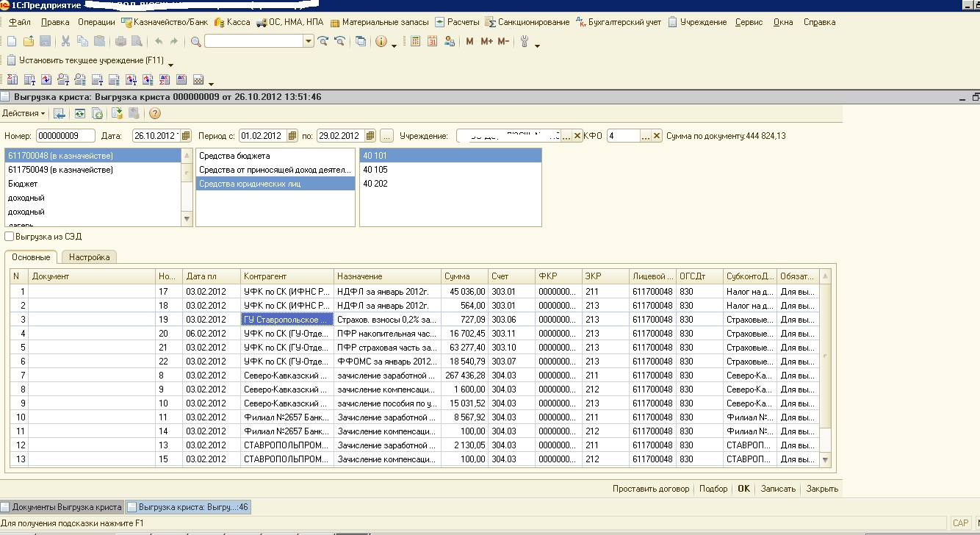Open the Казначейство/Банк menu
Screen dimensions: 980x535
165,22
